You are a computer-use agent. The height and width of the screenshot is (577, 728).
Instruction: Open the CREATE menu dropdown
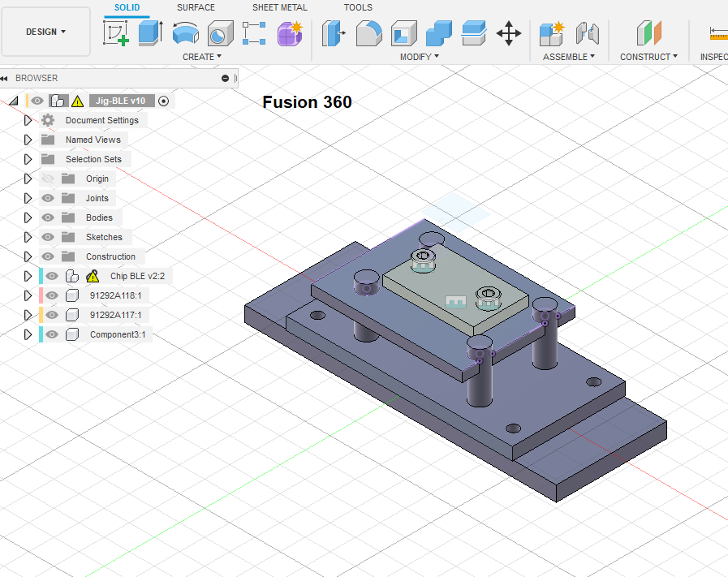[x=202, y=57]
